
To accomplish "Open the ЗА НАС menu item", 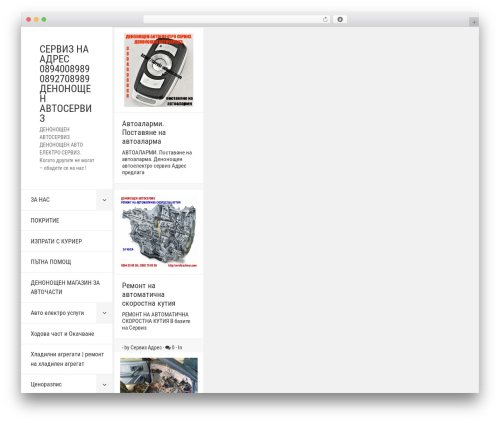I will coord(40,200).
